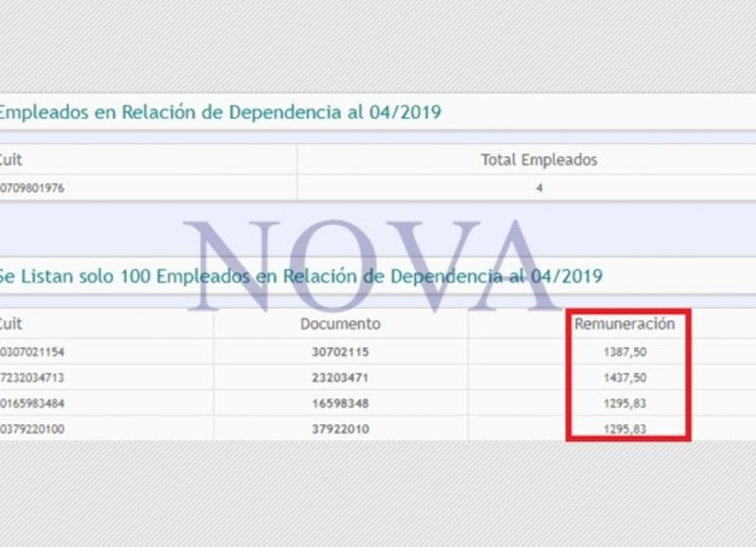Select heading 'Empleados en Relación de Dependencia al 04/2019'

tap(220, 112)
